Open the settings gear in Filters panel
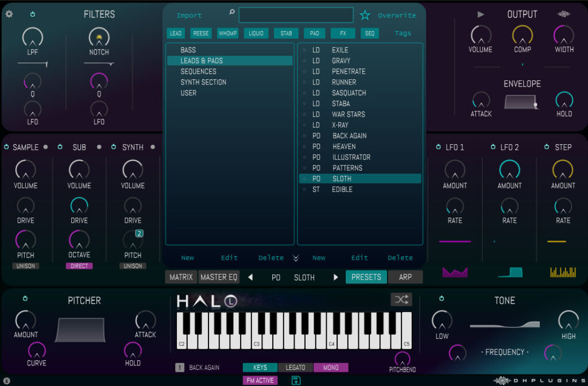The height and width of the screenshot is (386, 588). [9, 14]
